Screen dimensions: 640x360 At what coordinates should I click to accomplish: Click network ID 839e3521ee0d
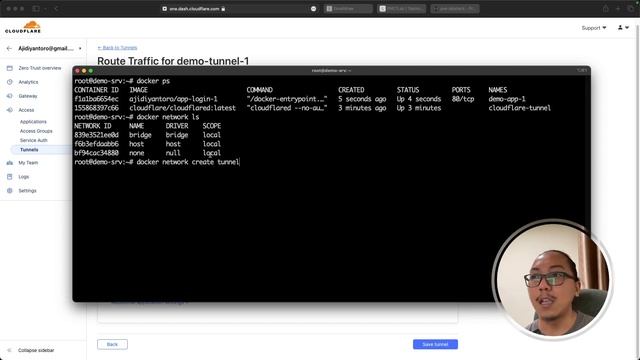[96, 135]
